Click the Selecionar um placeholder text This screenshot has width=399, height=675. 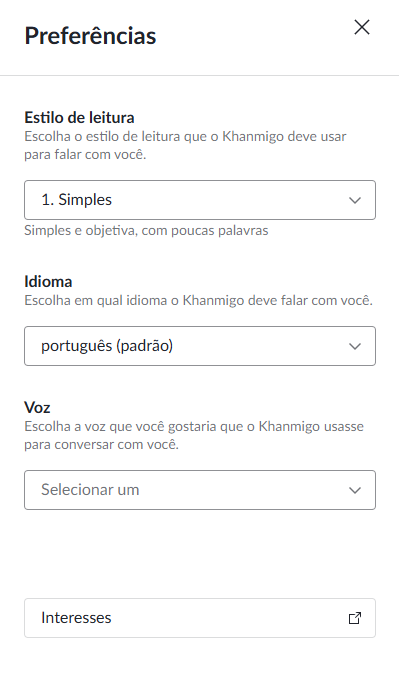90,489
